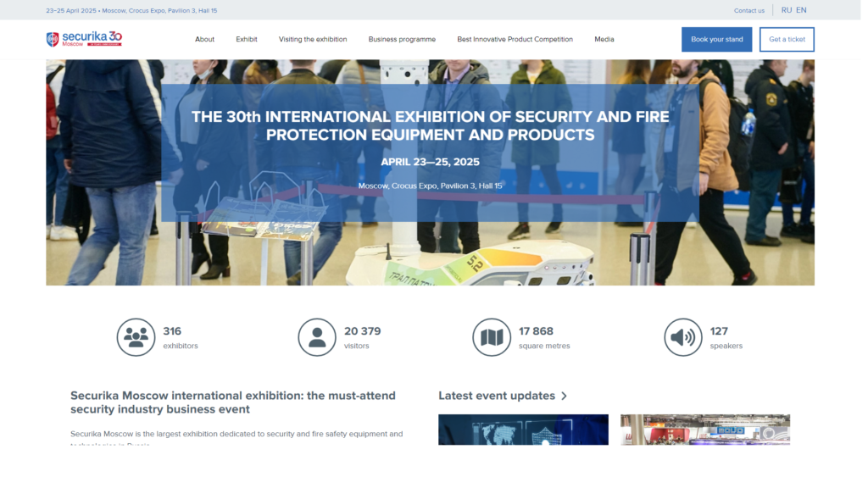Click the arrow beside Latest event updates
The image size is (868, 488).
pyautogui.click(x=564, y=396)
